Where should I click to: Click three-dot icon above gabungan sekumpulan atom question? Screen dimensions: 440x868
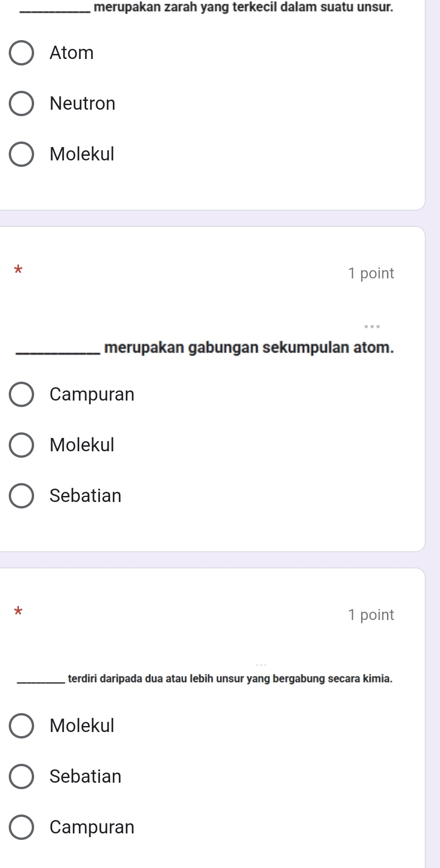[x=372, y=326]
